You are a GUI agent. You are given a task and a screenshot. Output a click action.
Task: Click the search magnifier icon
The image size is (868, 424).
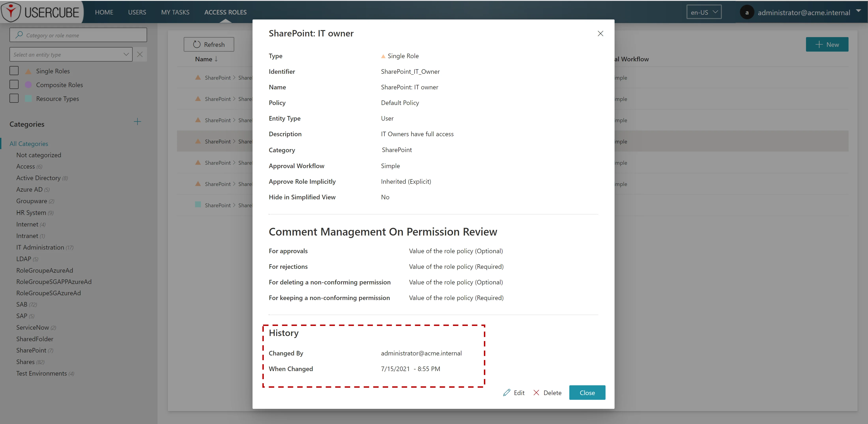[x=19, y=35]
